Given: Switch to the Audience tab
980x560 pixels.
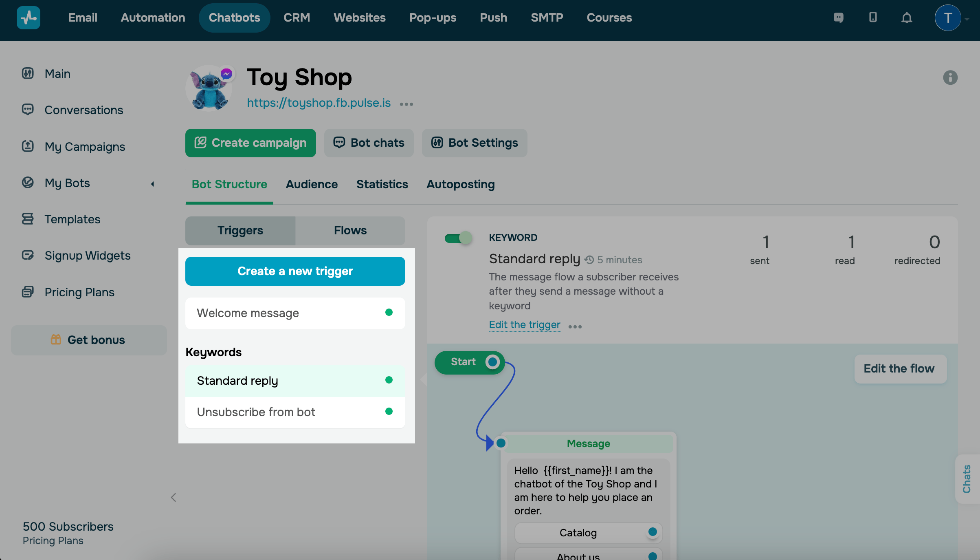Looking at the screenshot, I should point(312,184).
